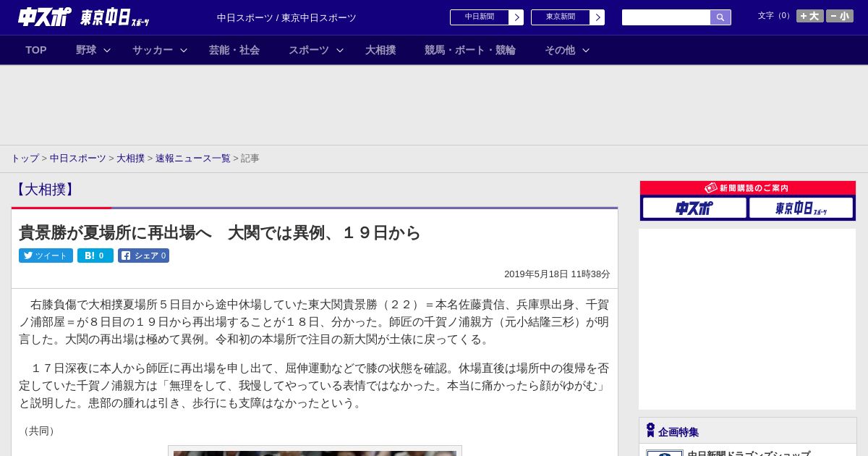Screen dimensions: 868x456
Task: Click 中スポ subscription banner button
Action: [694, 208]
